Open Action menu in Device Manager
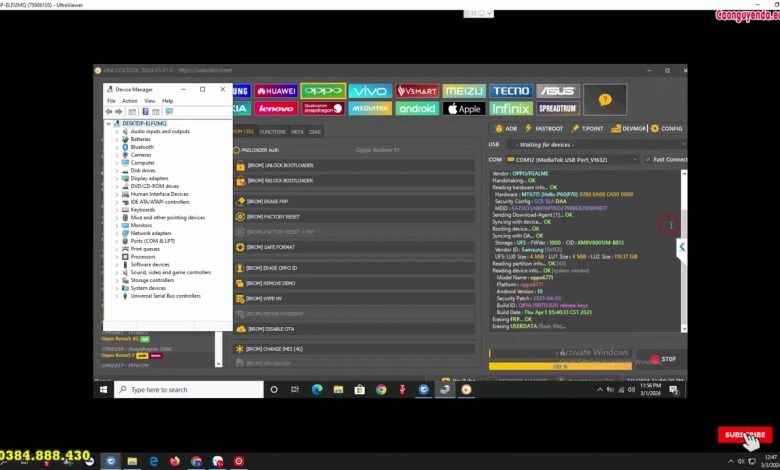The width and height of the screenshot is (780, 470). [x=129, y=100]
